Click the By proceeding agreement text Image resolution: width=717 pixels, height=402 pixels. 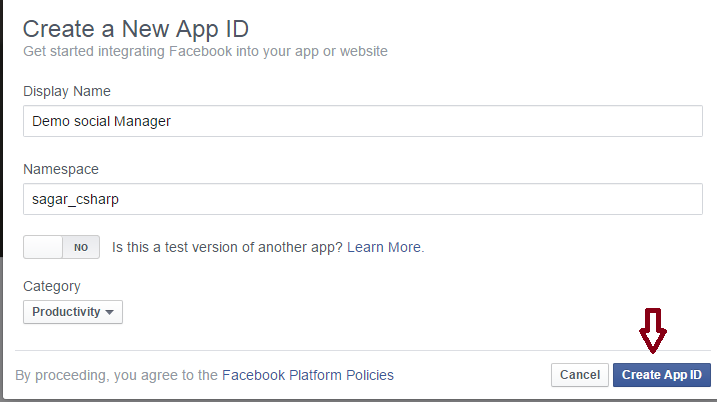(117, 375)
